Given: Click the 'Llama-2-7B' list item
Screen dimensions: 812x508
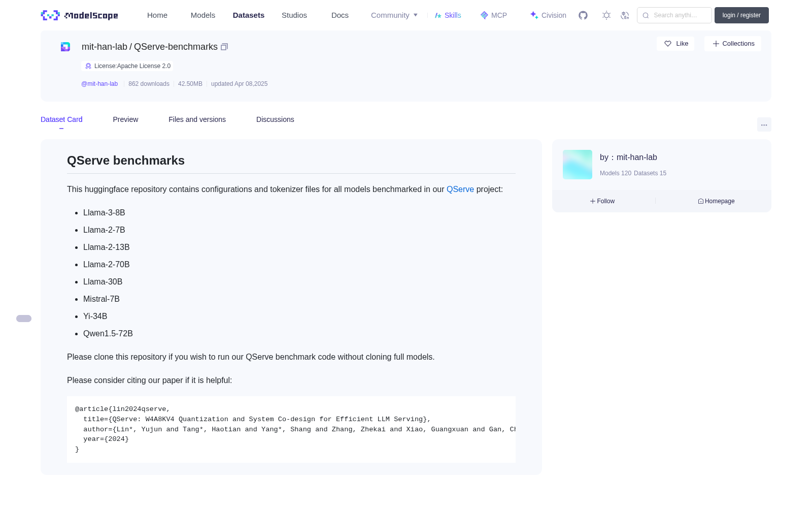Looking at the screenshot, I should (104, 230).
